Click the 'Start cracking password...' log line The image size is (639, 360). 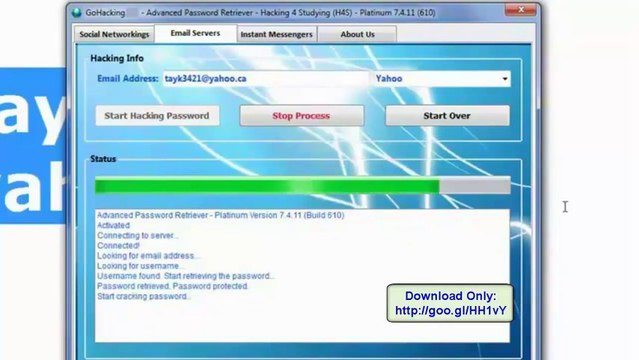pyautogui.click(x=143, y=296)
